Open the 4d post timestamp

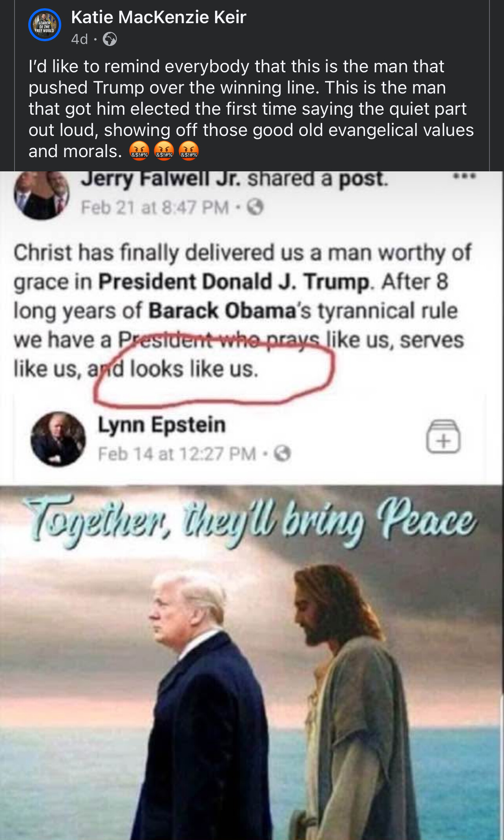tap(79, 39)
